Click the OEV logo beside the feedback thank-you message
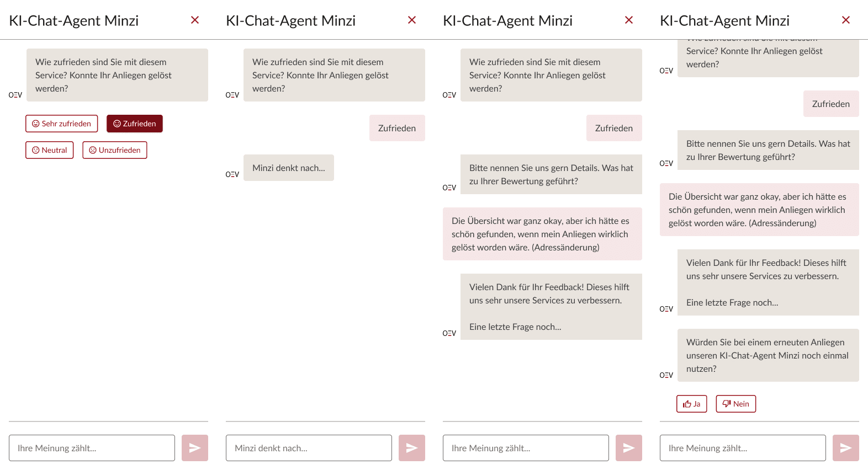 pos(449,333)
